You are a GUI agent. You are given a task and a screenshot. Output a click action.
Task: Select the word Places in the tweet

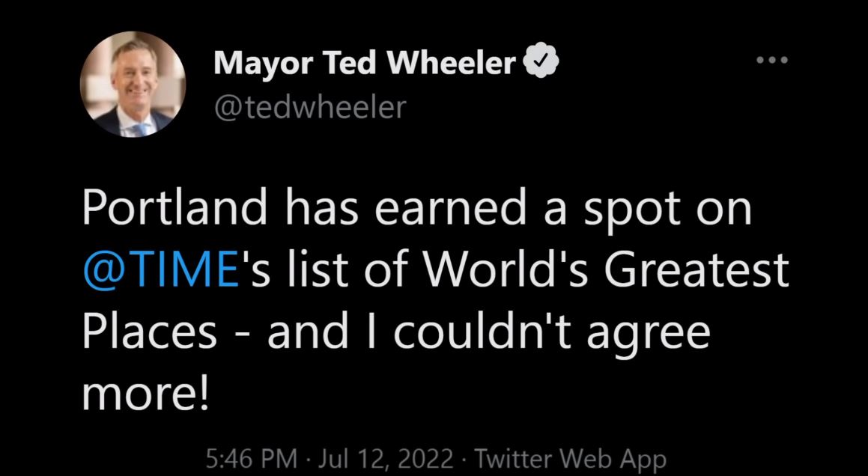150,332
